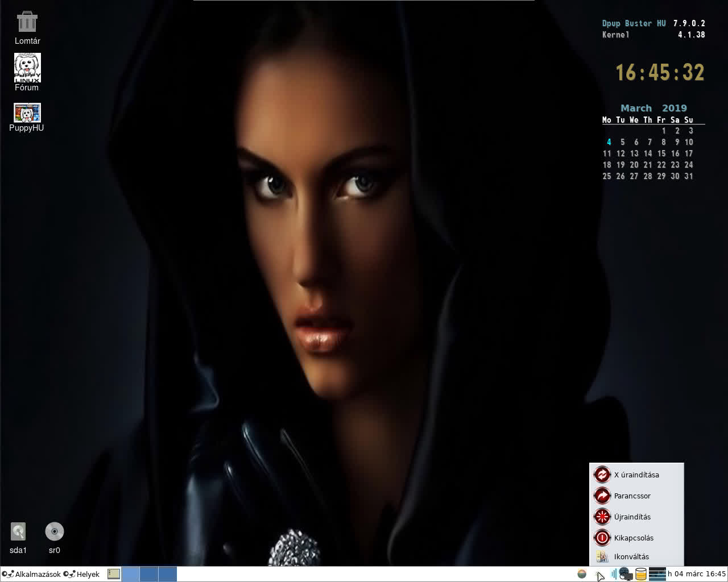Screen dimensions: 728x582
Task: Choose X újraindítása from power menu
Action: pos(636,475)
